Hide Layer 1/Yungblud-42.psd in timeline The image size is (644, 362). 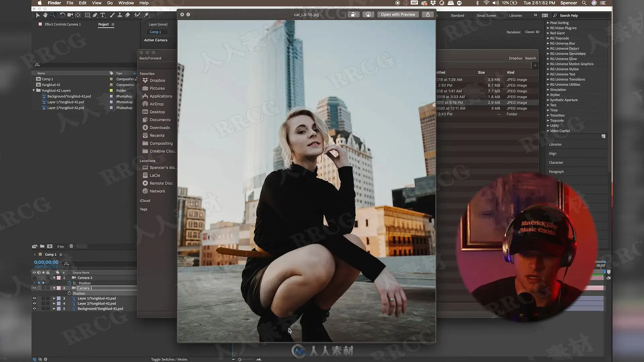tap(34, 298)
